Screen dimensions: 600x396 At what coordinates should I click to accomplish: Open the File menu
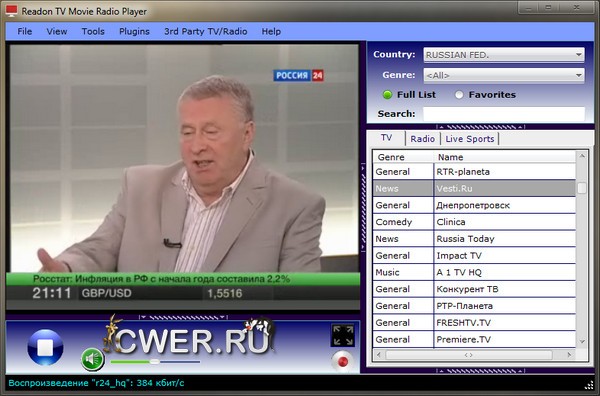(x=24, y=31)
